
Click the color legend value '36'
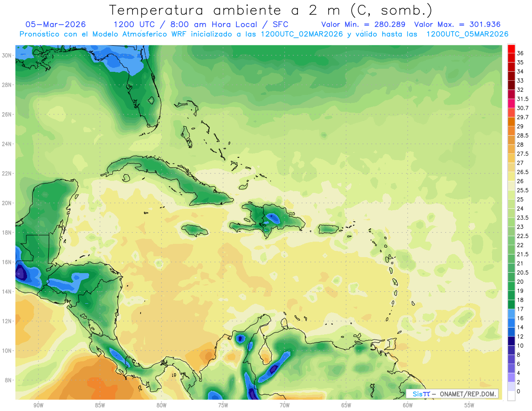(520, 53)
